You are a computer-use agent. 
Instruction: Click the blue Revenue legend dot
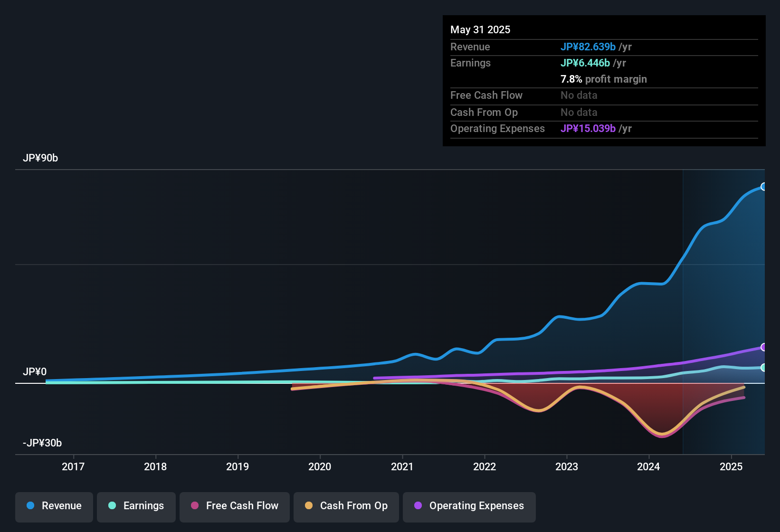coord(30,506)
